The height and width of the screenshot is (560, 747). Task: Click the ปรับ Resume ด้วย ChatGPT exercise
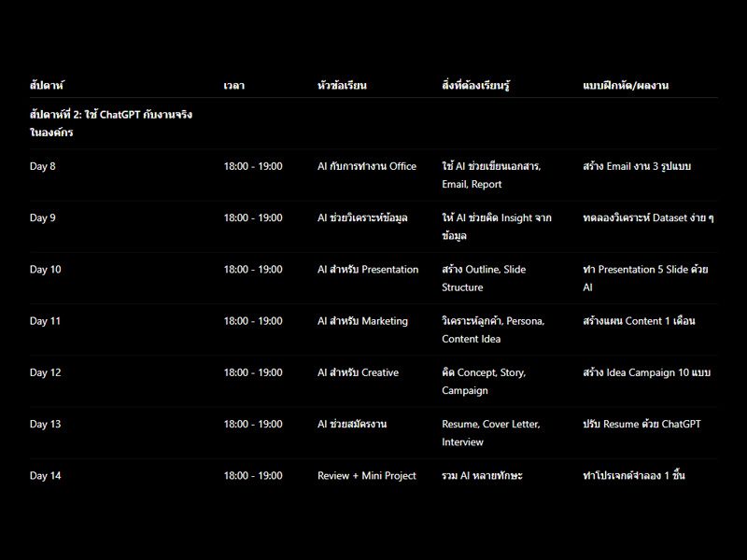pos(641,424)
